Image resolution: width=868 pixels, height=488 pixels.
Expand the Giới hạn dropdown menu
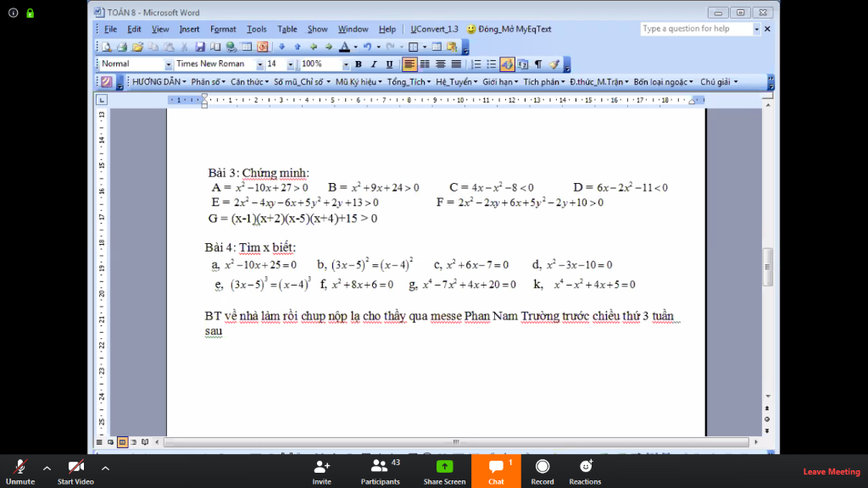click(x=500, y=82)
